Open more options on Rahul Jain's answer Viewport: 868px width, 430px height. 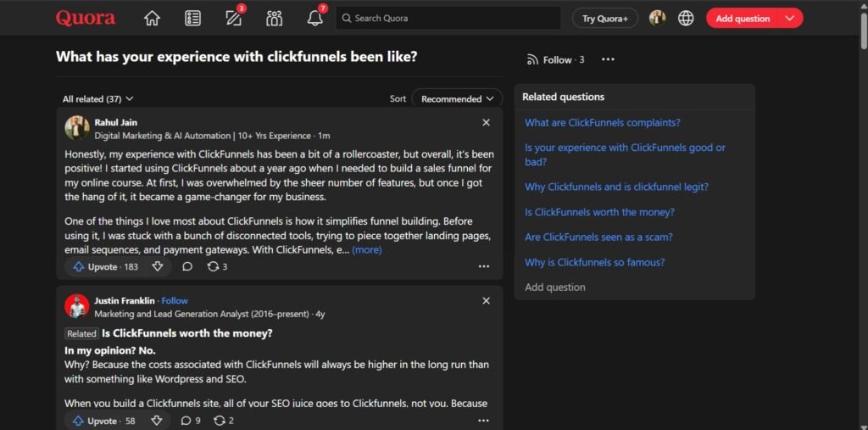tap(484, 266)
